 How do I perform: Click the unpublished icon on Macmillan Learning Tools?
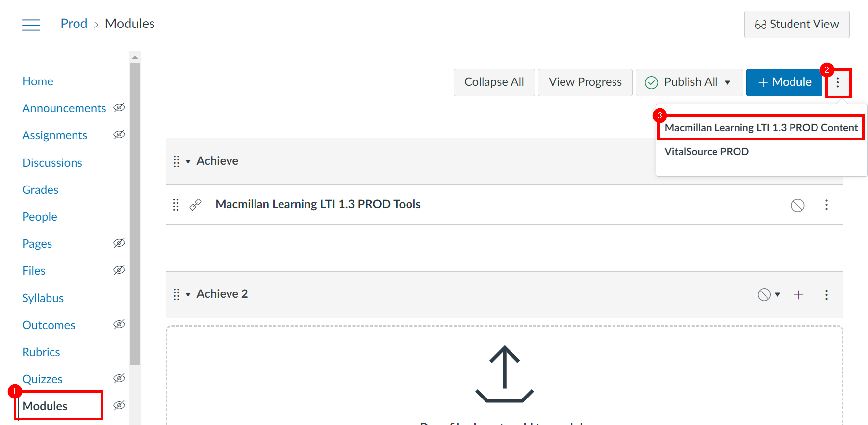[x=797, y=205]
